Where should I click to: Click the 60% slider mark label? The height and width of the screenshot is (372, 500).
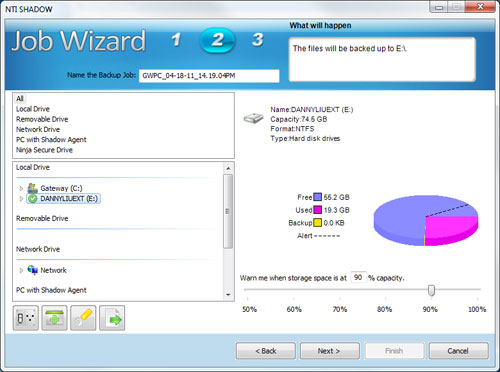(294, 310)
